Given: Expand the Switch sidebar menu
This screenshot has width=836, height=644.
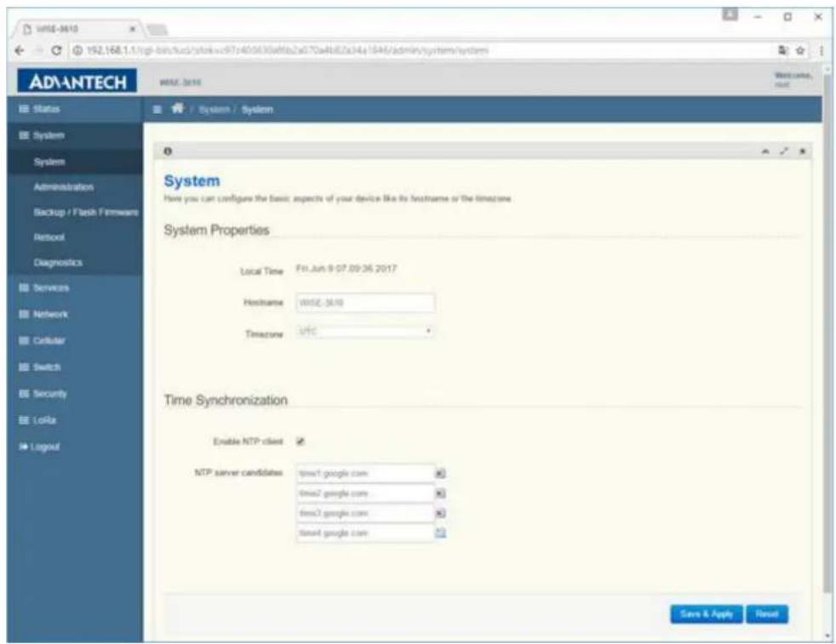Looking at the screenshot, I should 75,368.
